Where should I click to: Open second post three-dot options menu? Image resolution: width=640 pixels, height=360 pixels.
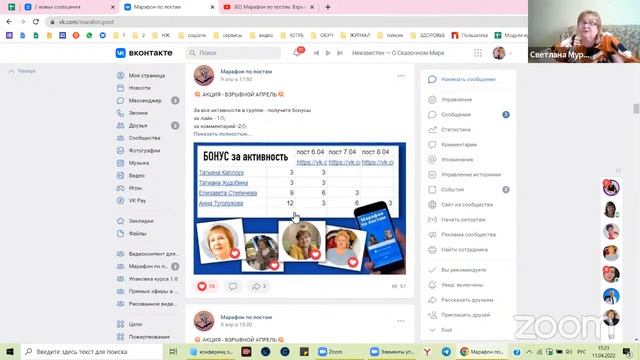[x=401, y=321]
